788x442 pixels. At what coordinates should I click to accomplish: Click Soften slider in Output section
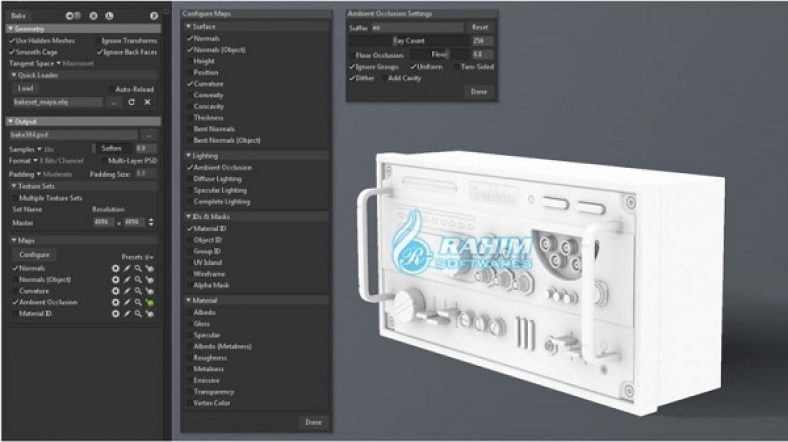113,149
